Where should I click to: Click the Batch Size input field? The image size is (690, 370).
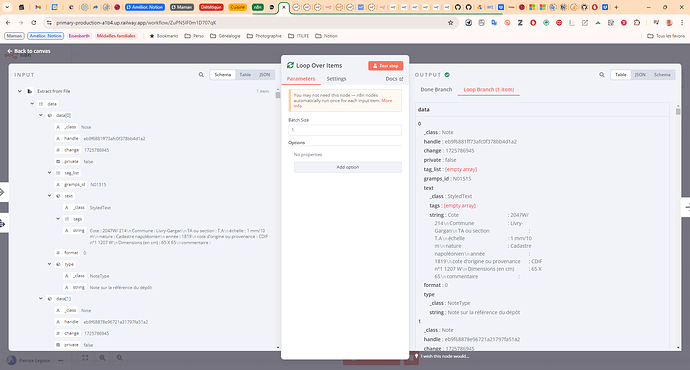(x=345, y=130)
